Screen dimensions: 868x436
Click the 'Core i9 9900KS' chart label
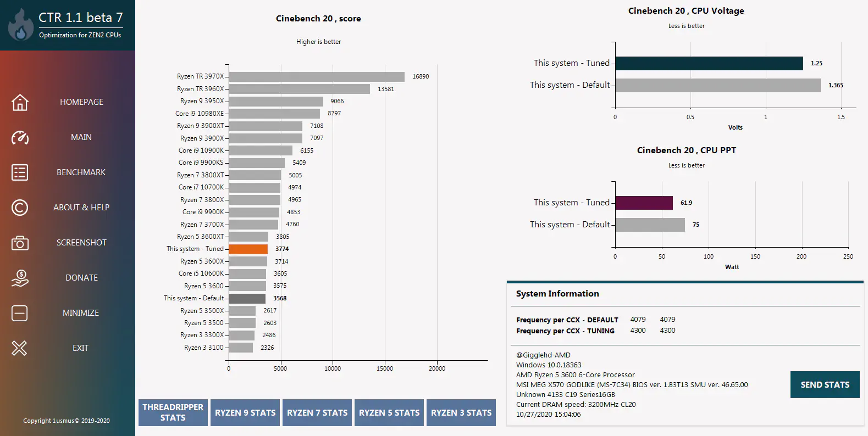pyautogui.click(x=201, y=163)
